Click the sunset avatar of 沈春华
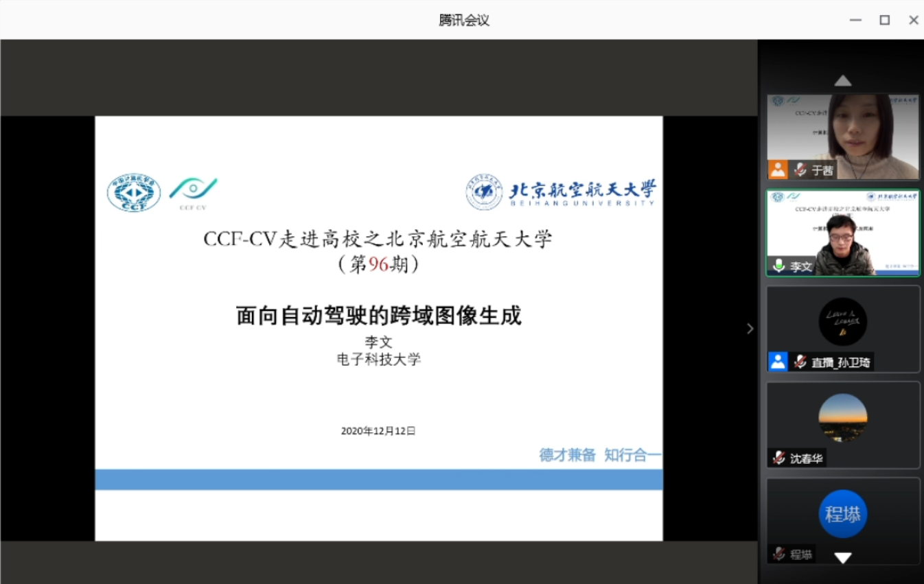The height and width of the screenshot is (584, 924). (843, 417)
